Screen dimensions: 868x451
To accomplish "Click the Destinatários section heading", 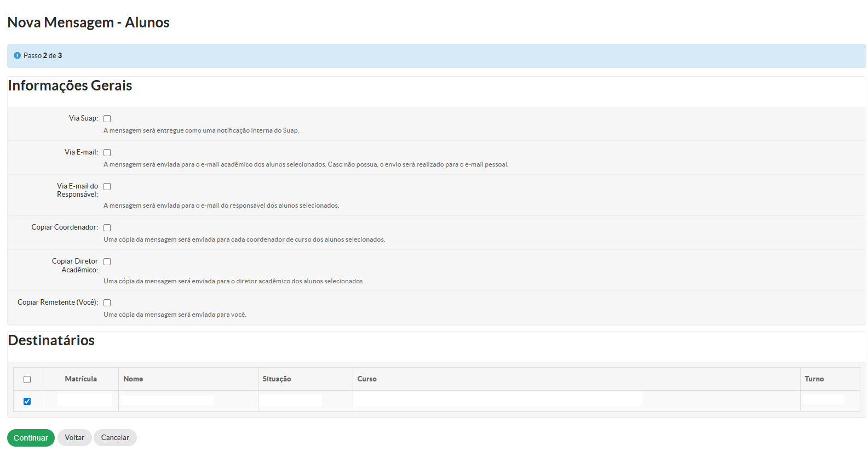I will tap(51, 340).
